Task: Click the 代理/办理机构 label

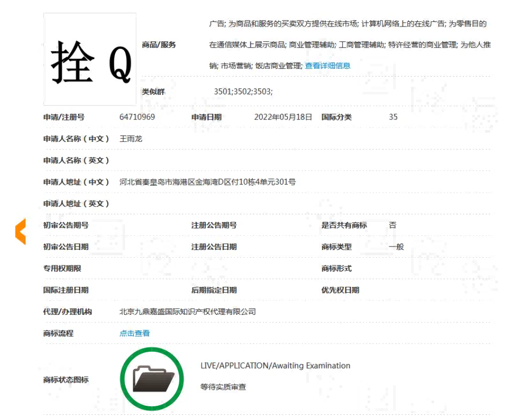Action: click(67, 311)
